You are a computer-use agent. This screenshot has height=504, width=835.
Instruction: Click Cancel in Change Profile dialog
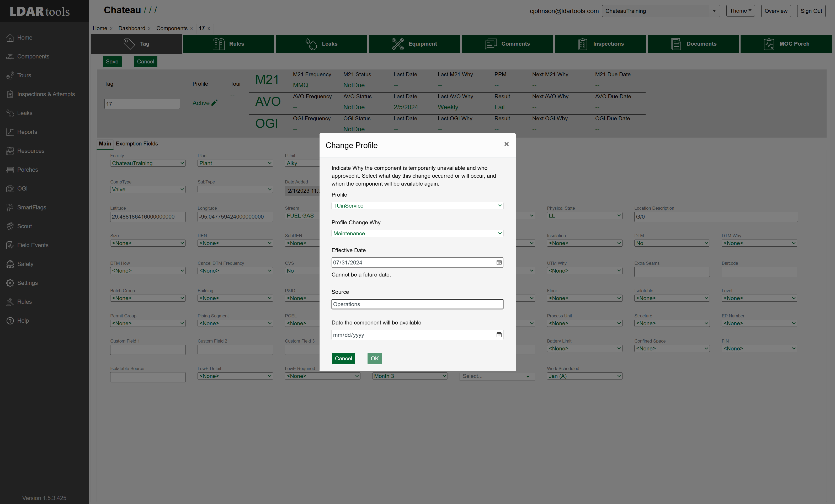[343, 359]
